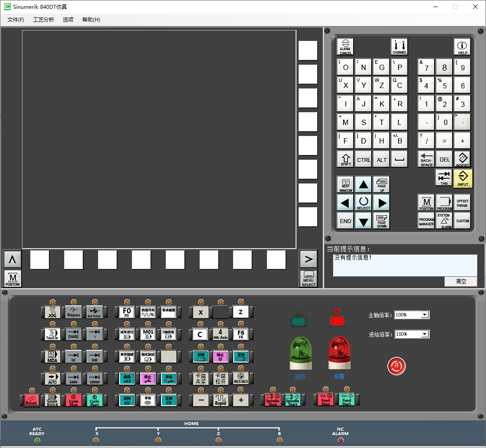This screenshot has height=448, width=486.
Task: Click the PAGE UP key
Action: pos(381,184)
